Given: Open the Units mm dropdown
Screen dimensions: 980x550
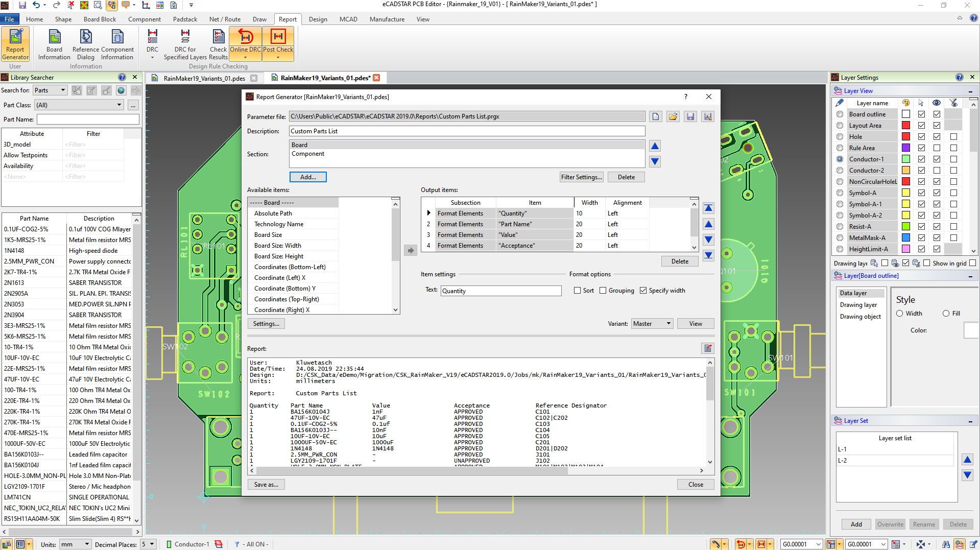Looking at the screenshot, I should click(x=75, y=544).
